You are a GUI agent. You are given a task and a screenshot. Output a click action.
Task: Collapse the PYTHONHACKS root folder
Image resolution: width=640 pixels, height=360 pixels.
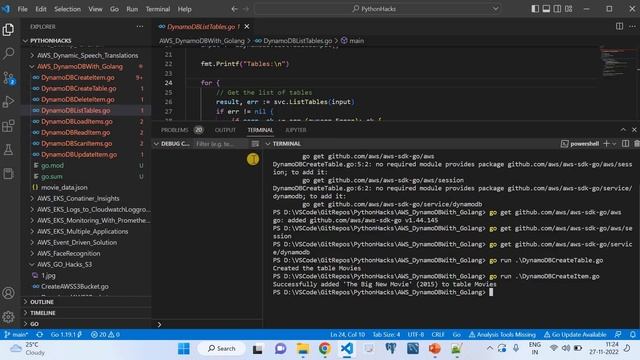point(51,41)
